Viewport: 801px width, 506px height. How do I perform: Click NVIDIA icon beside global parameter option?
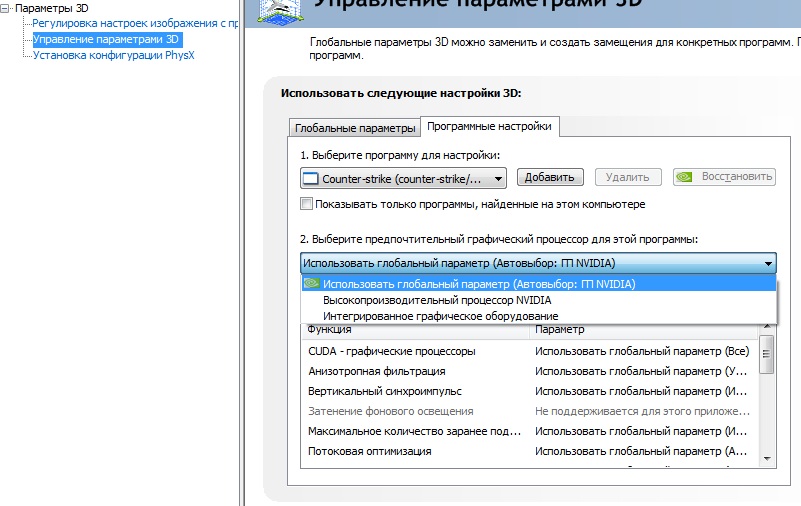311,283
